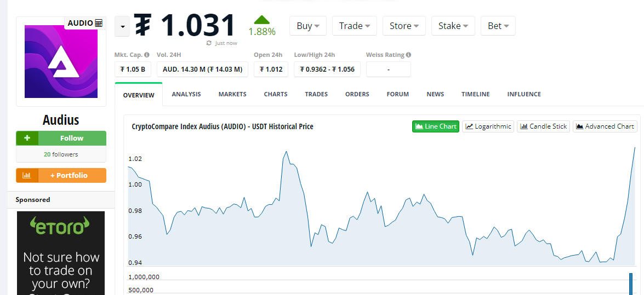644x295 pixels.
Task: Go to the Trades tab
Action: 316,94
